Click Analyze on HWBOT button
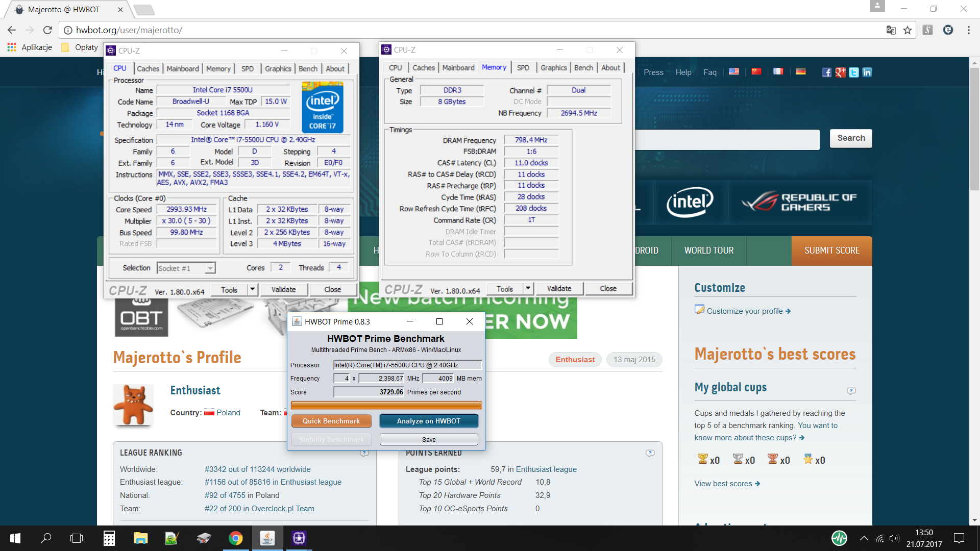Viewport: 980px width, 551px height. coord(429,421)
